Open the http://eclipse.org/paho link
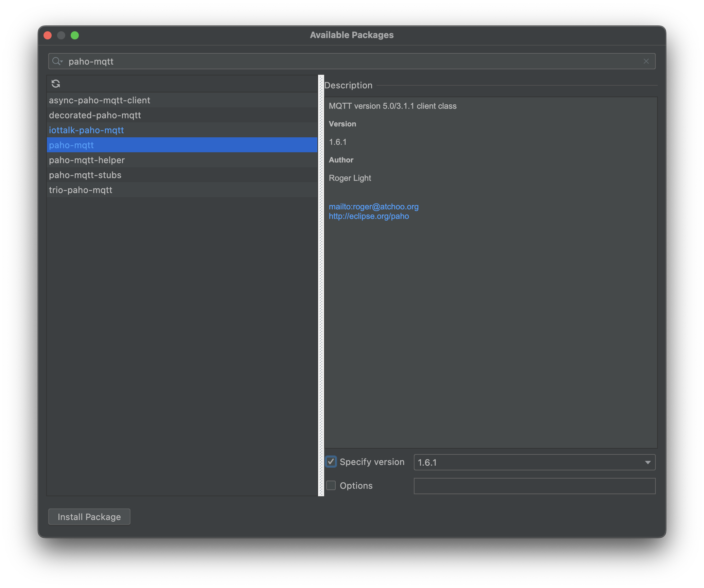 (x=369, y=216)
